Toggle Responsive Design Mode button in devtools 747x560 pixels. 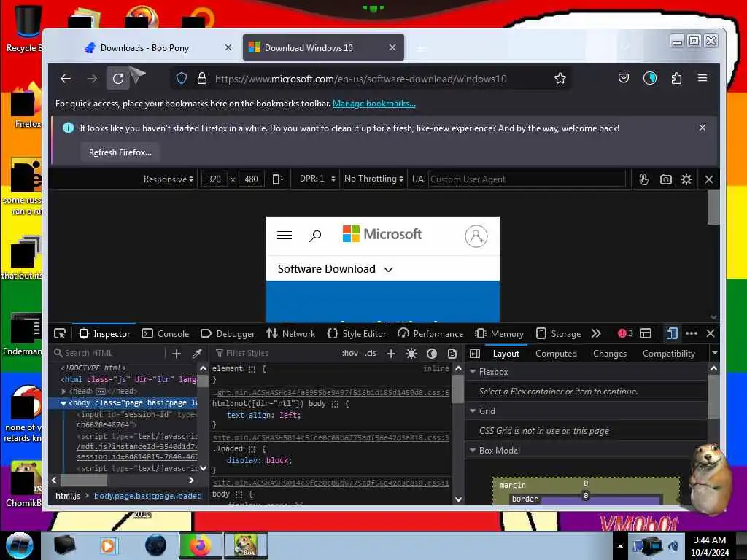[672, 333]
